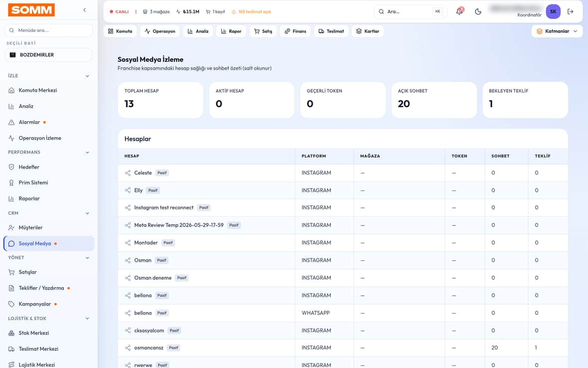Click the BEKLEYEN TEKLİF card

coord(525,100)
